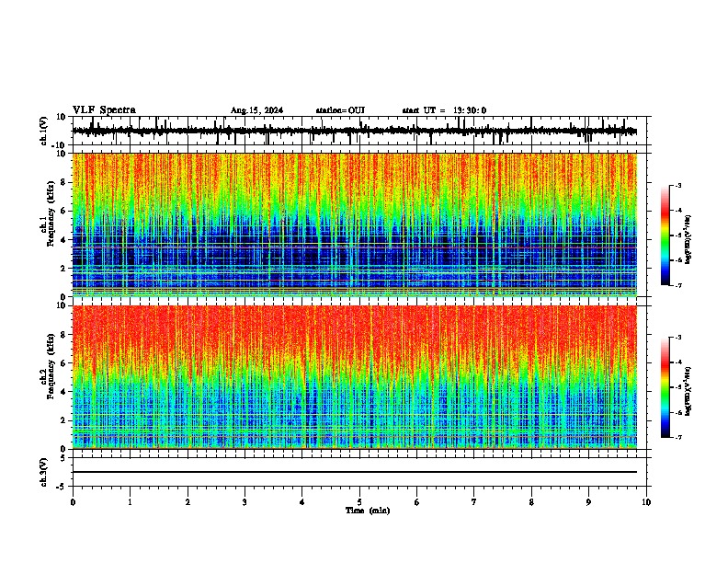The image size is (728, 563).
Task: Click time axis tick label "2"
Action: pos(188,502)
